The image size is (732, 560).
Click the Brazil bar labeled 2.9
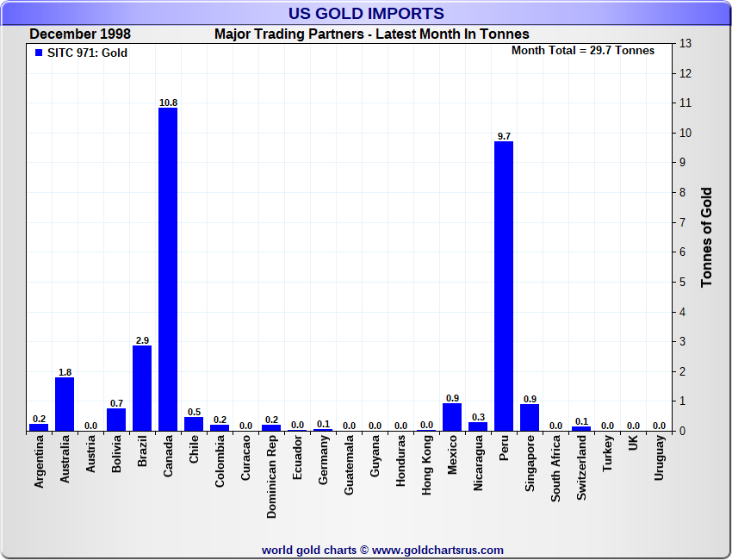(x=142, y=388)
